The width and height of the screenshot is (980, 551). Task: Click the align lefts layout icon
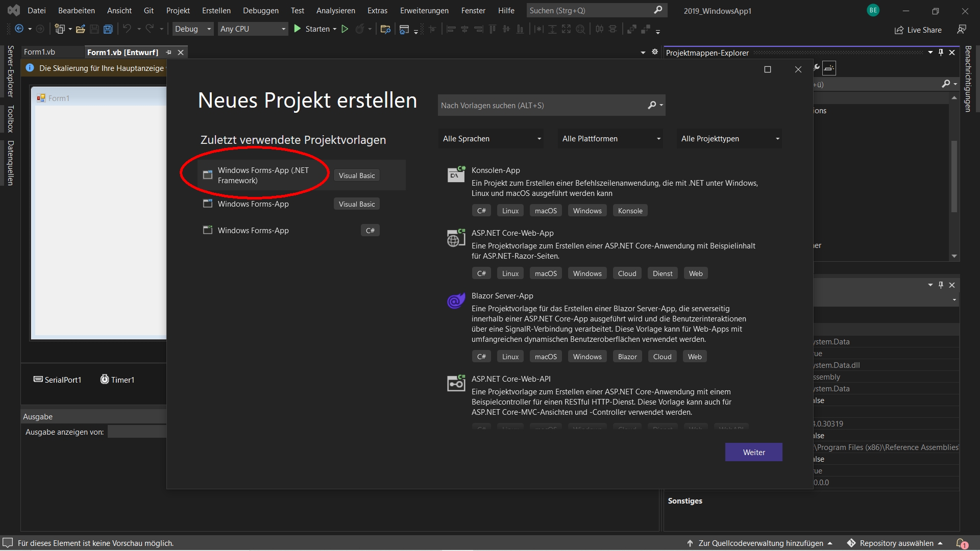451,29
